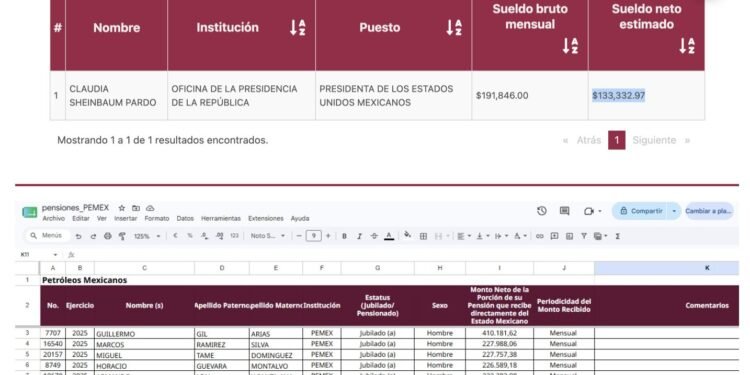The width and height of the screenshot is (750, 375).
Task: Open the 125% zoom dropdown
Action: [x=147, y=236]
